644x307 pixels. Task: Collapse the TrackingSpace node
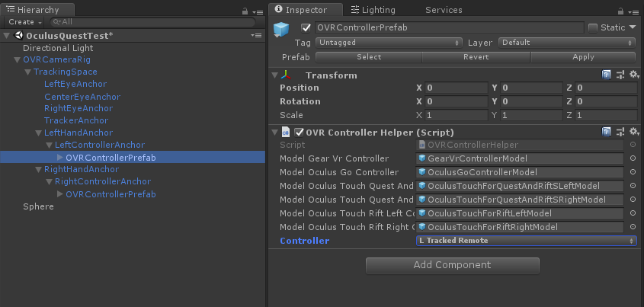coord(27,72)
